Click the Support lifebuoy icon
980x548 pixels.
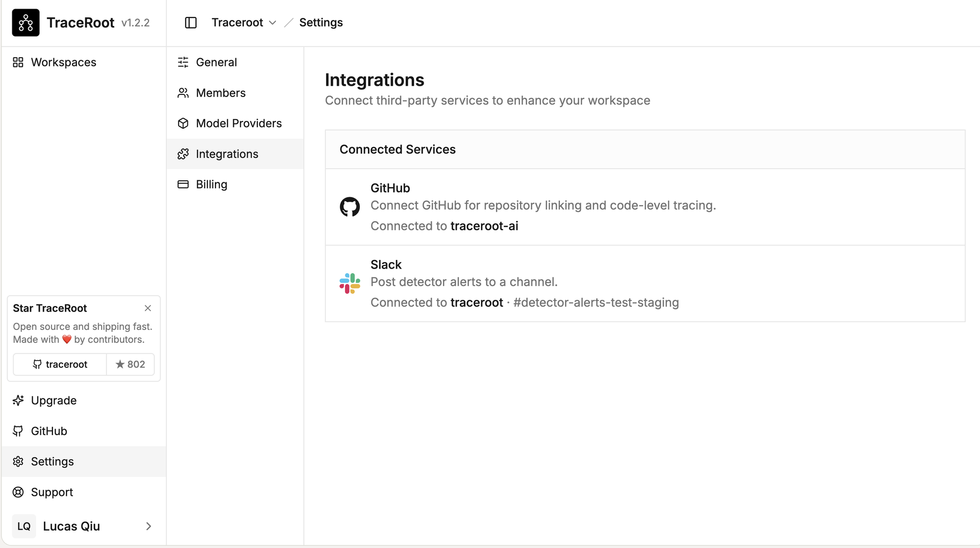tap(18, 492)
